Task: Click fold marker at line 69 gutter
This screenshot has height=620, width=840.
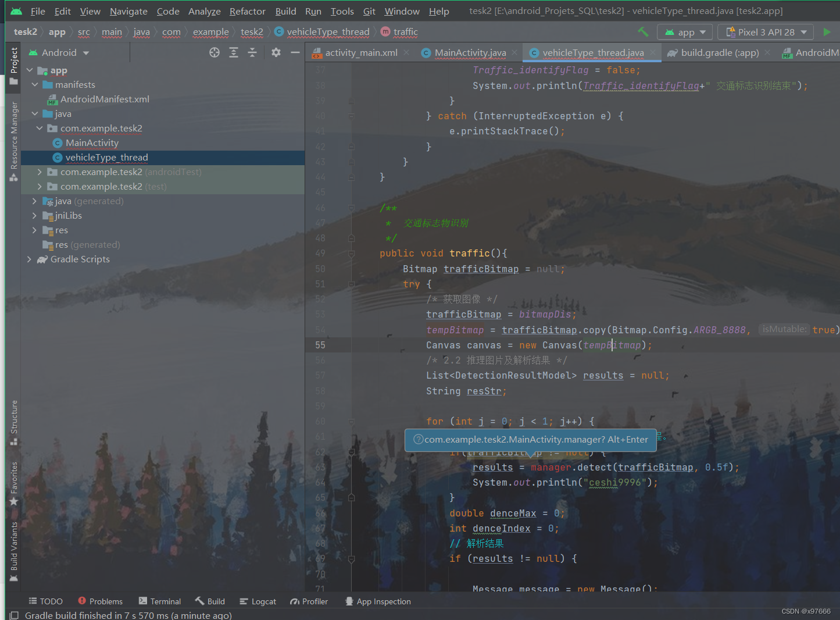Action: tap(351, 559)
